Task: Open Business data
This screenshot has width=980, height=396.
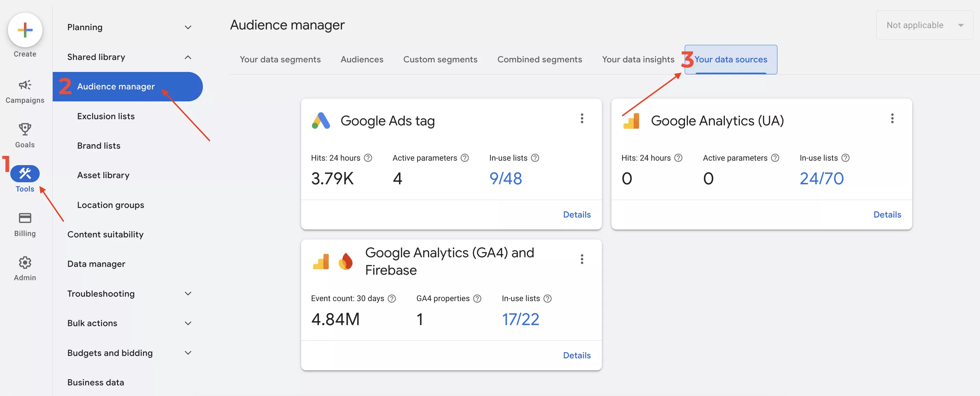Action: [x=95, y=382]
